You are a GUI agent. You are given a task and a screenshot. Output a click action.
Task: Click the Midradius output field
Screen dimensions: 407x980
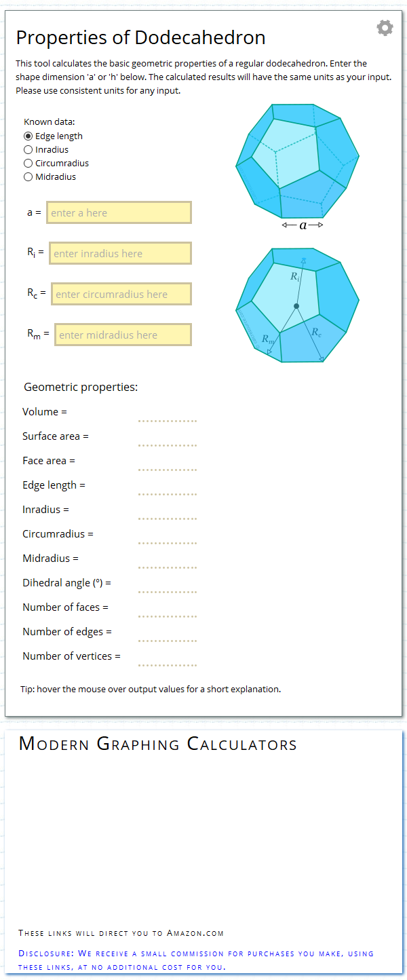[167, 566]
